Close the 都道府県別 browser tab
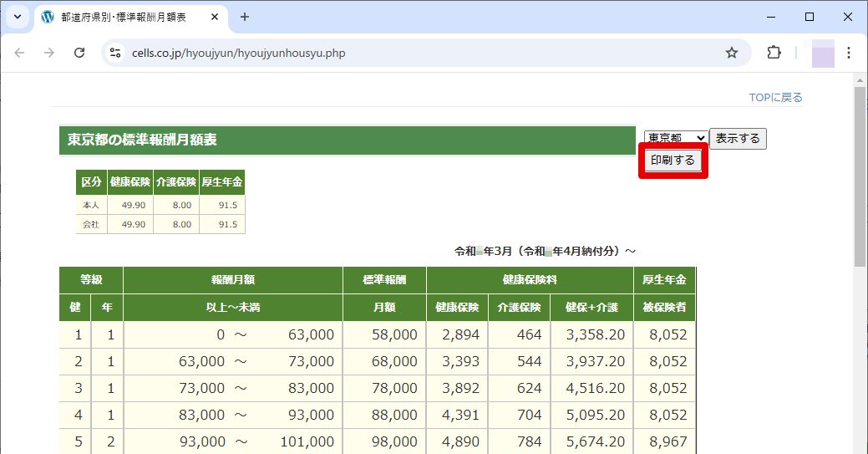The image size is (868, 454). point(215,18)
